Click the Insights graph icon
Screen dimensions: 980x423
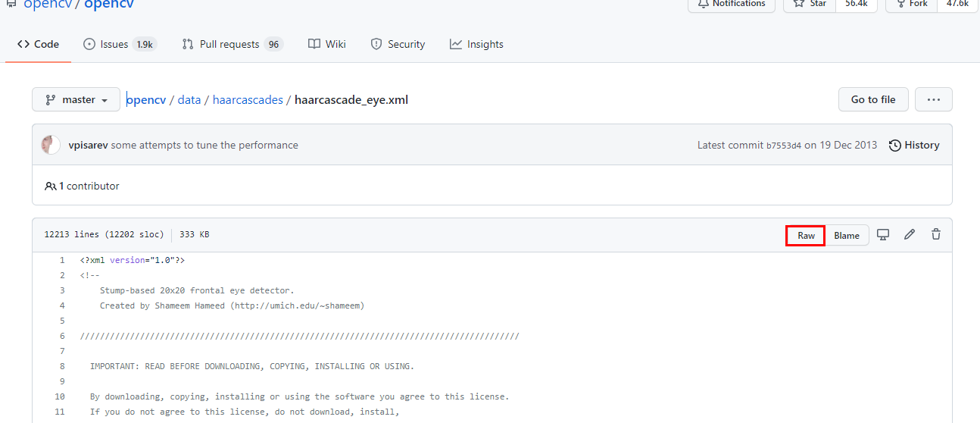point(456,44)
